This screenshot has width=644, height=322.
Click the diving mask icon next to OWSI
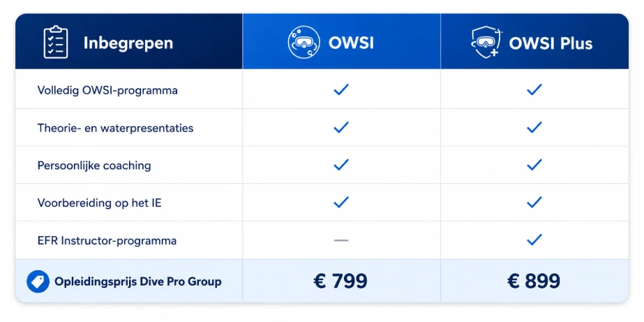click(x=304, y=42)
